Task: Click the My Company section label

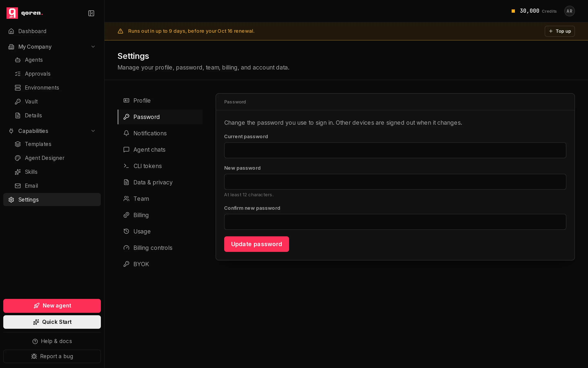Action: (35, 47)
